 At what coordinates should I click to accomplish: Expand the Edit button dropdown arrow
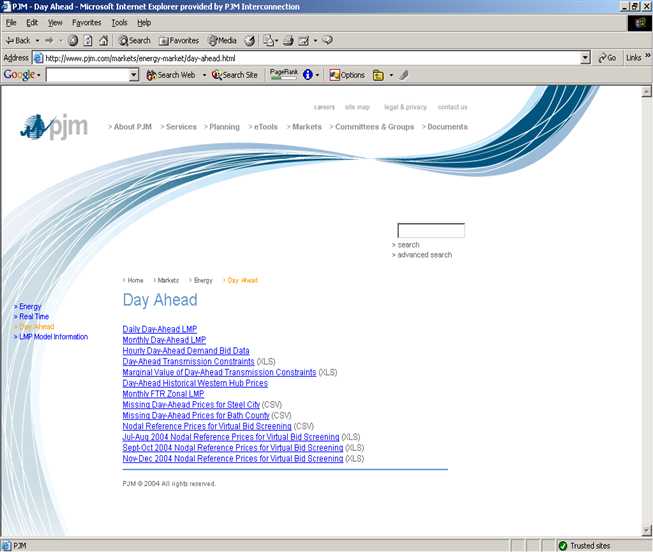pyautogui.click(x=315, y=40)
